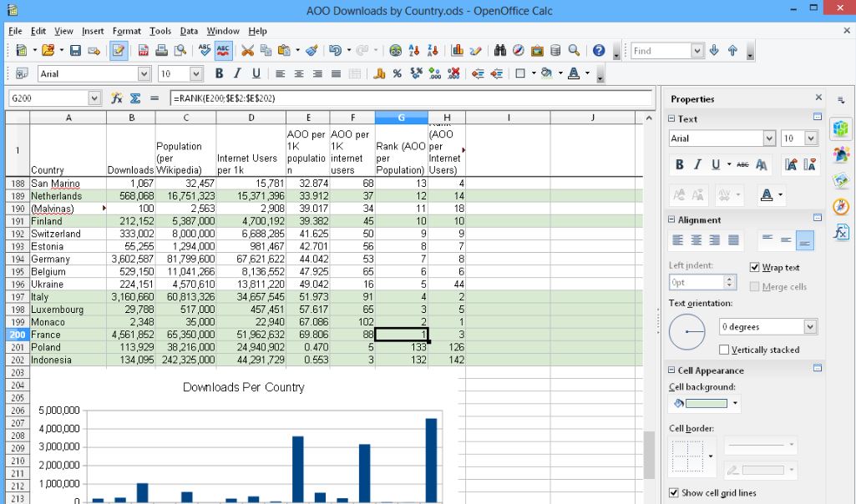Open Page Preview from the toolbar

[x=180, y=51]
